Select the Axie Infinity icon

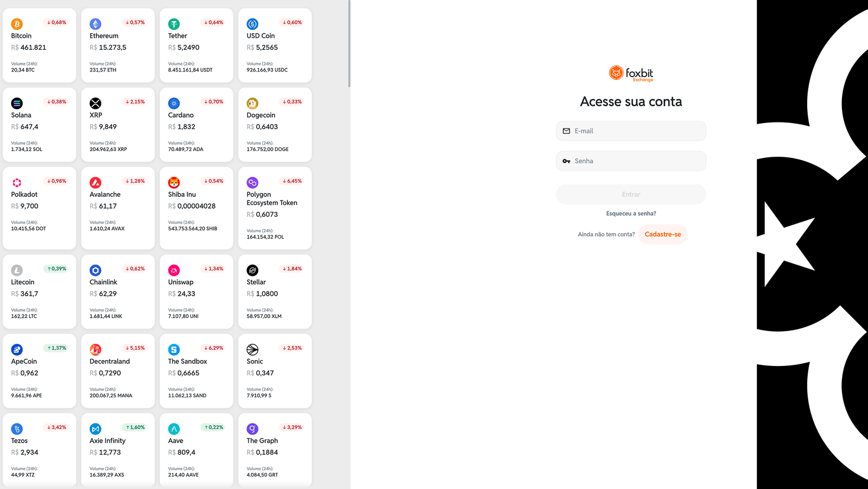[x=95, y=429]
